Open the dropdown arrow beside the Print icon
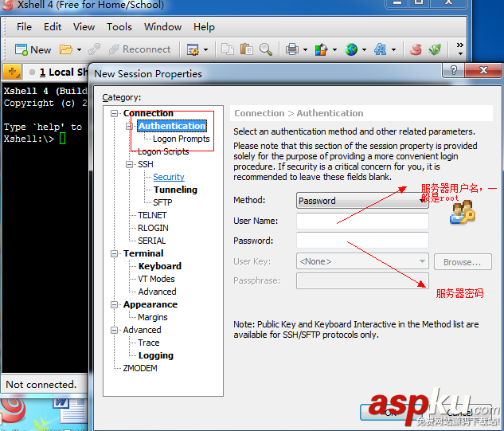This screenshot has height=431, width=504. (x=306, y=50)
